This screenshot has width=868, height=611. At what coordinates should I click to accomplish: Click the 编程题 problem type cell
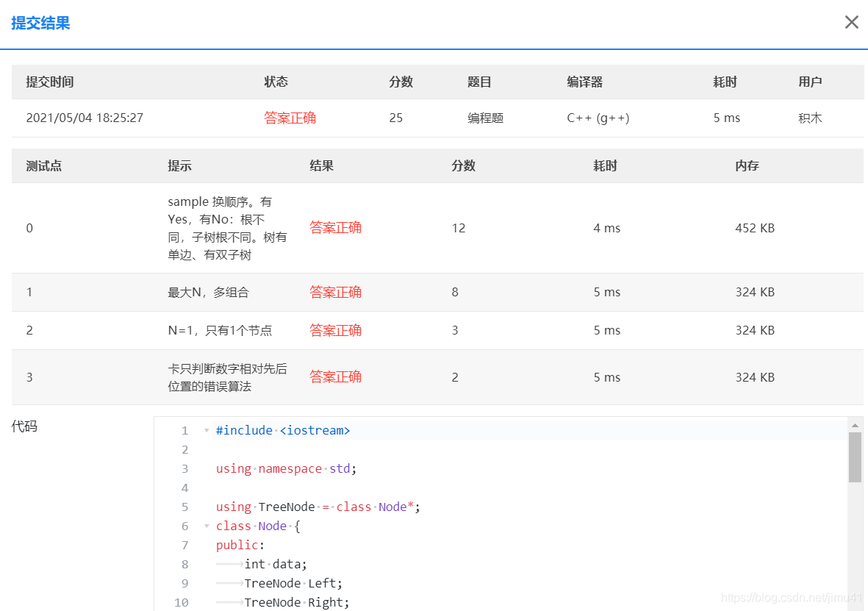(x=486, y=118)
